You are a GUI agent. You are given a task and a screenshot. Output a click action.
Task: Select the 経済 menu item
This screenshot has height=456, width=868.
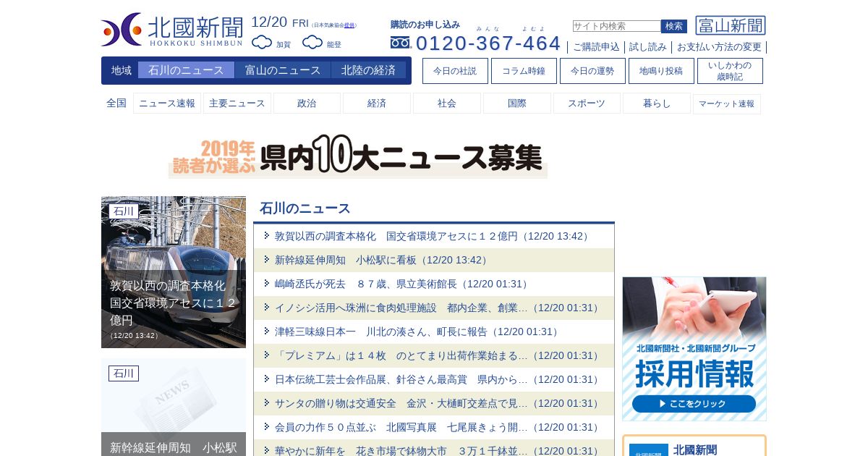(x=377, y=104)
